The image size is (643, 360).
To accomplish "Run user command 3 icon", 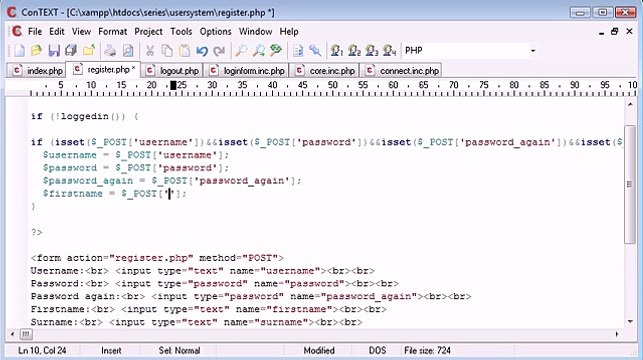I will (x=372, y=51).
